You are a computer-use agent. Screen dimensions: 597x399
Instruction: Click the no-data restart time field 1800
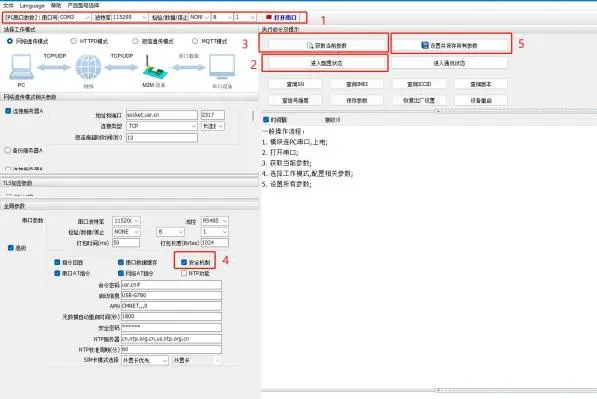(171, 317)
